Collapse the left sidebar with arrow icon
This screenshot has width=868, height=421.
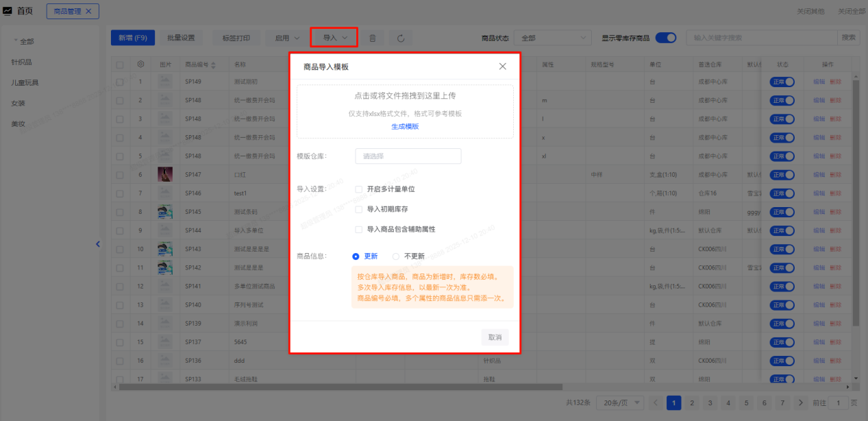coord(98,243)
